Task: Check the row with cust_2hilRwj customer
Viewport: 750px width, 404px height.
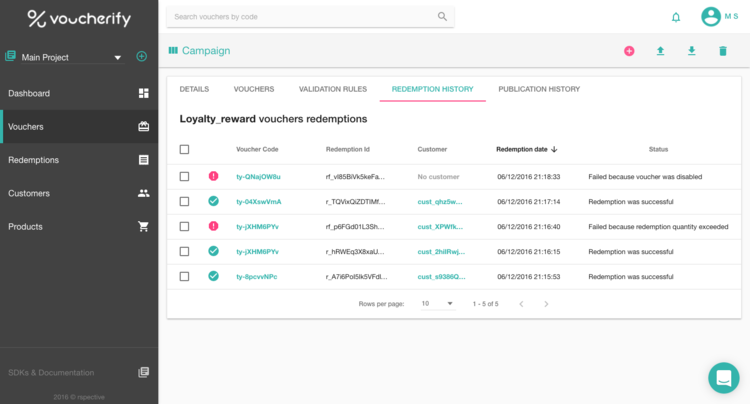Action: [x=184, y=251]
